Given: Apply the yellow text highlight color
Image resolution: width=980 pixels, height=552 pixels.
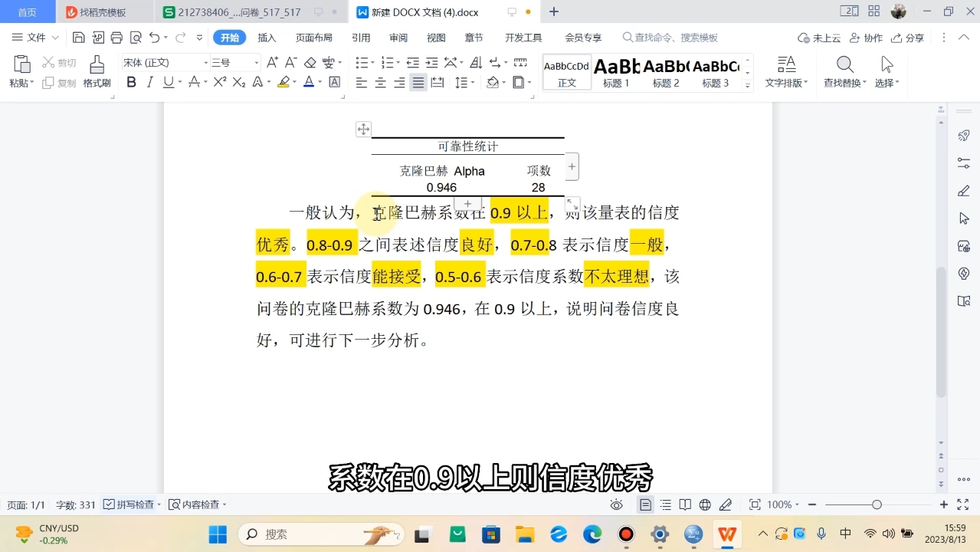Looking at the screenshot, I should pos(284,82).
